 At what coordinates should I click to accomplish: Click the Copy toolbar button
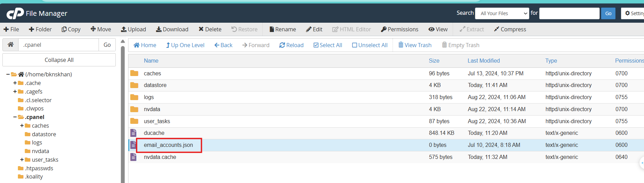tap(71, 29)
